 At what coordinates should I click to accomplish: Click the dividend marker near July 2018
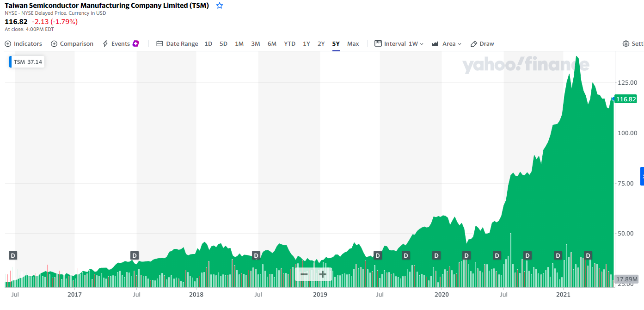[256, 255]
